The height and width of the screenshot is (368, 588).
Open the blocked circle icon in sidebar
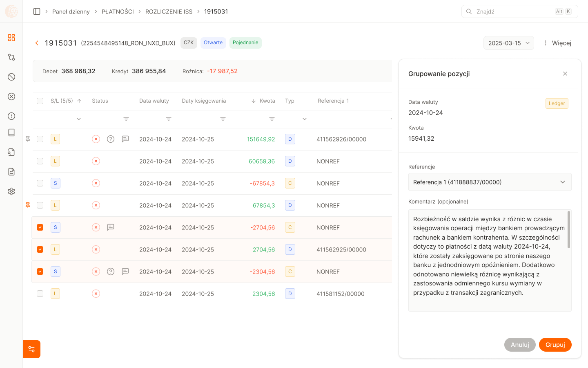point(11,77)
